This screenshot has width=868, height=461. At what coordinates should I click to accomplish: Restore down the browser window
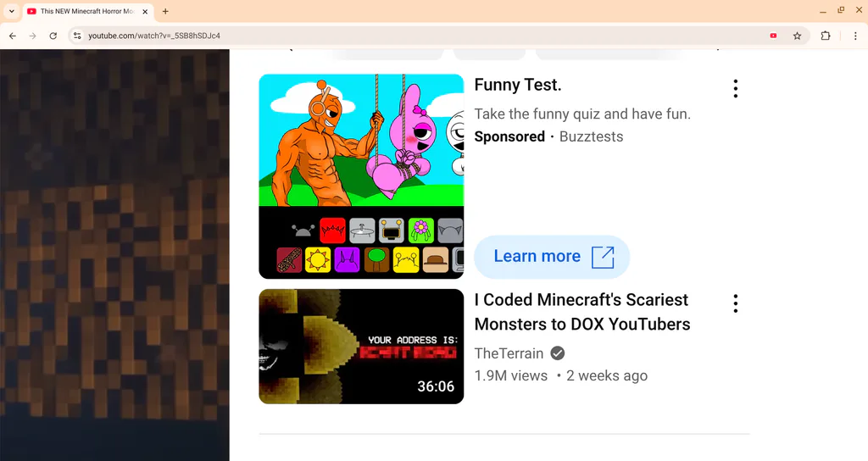(x=841, y=10)
